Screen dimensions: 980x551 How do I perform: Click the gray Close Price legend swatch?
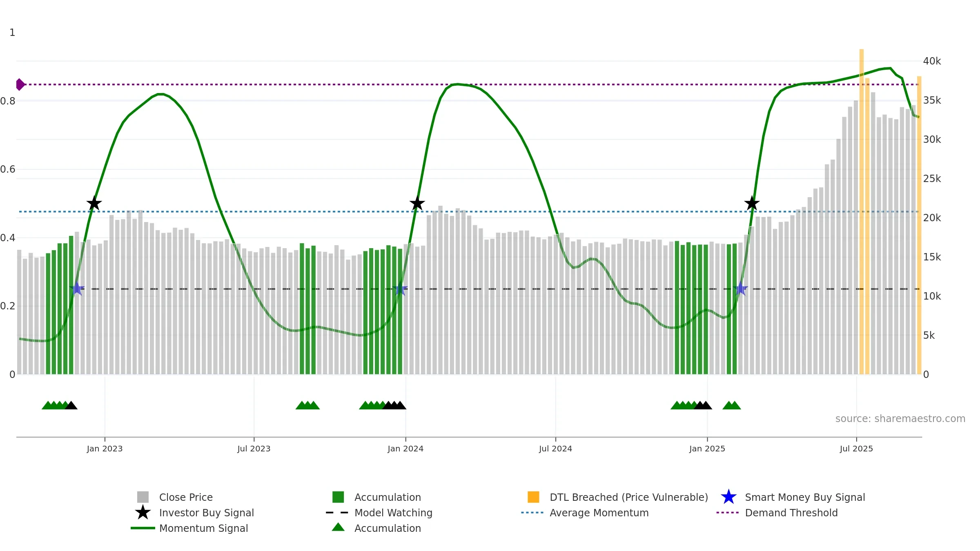point(143,497)
